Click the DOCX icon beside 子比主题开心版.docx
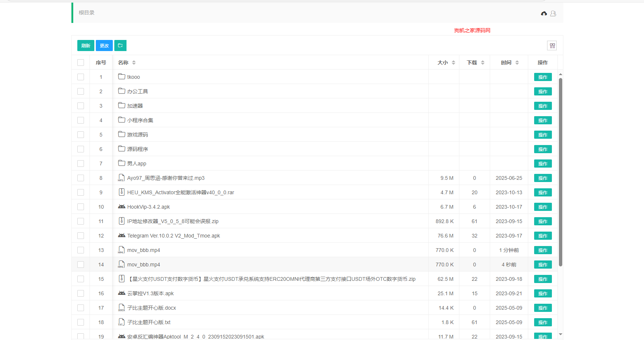The width and height of the screenshot is (644, 340). click(122, 307)
